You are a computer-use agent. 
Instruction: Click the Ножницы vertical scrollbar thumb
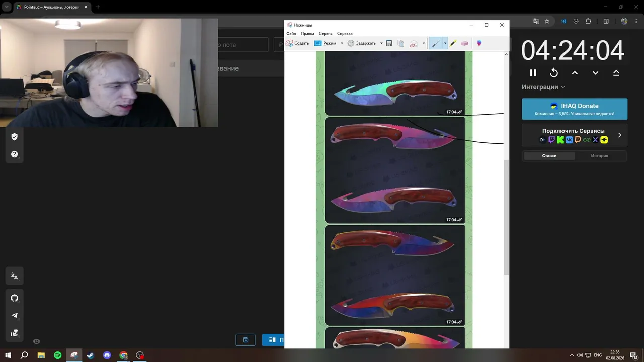506,217
